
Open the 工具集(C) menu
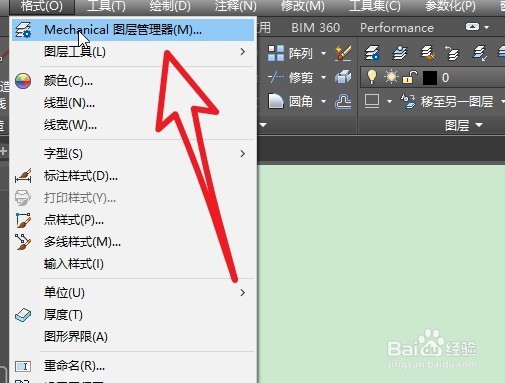tap(375, 6)
